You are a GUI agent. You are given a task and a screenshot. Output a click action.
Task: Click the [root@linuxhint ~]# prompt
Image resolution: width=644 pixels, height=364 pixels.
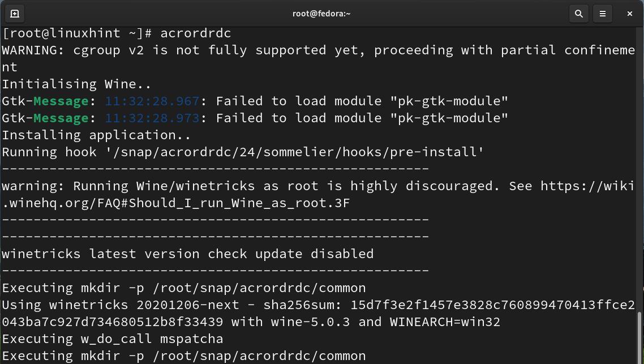click(77, 33)
